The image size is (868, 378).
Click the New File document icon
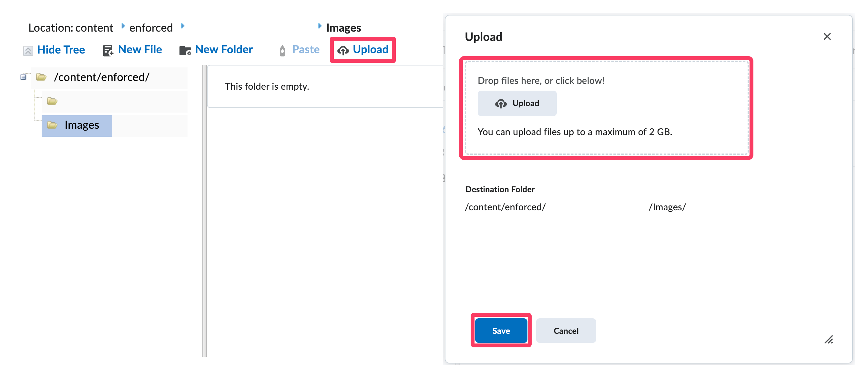pyautogui.click(x=108, y=51)
